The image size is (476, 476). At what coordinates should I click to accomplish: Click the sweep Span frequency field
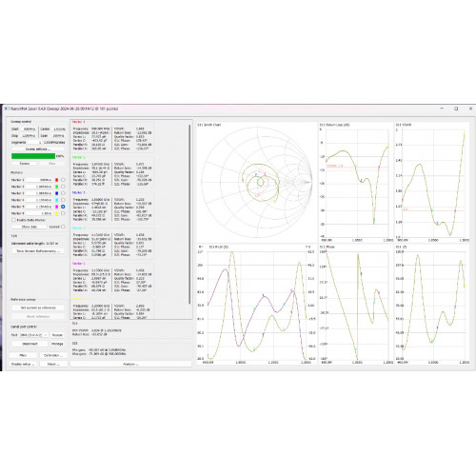click(58, 135)
